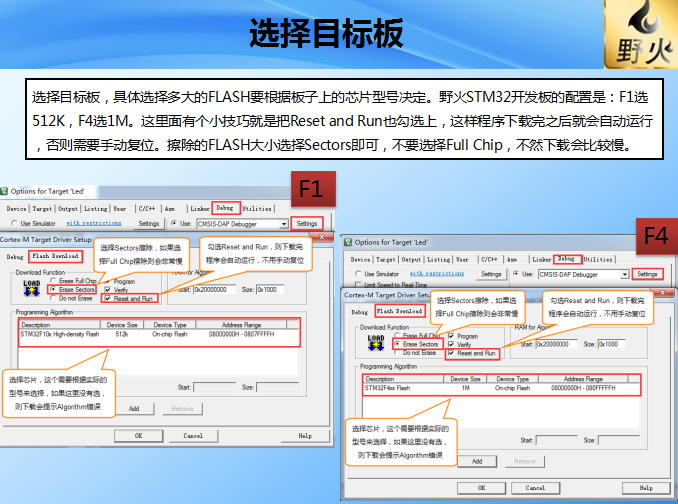
Task: Select Do not Erase radio in F1 window
Action: pos(53,298)
